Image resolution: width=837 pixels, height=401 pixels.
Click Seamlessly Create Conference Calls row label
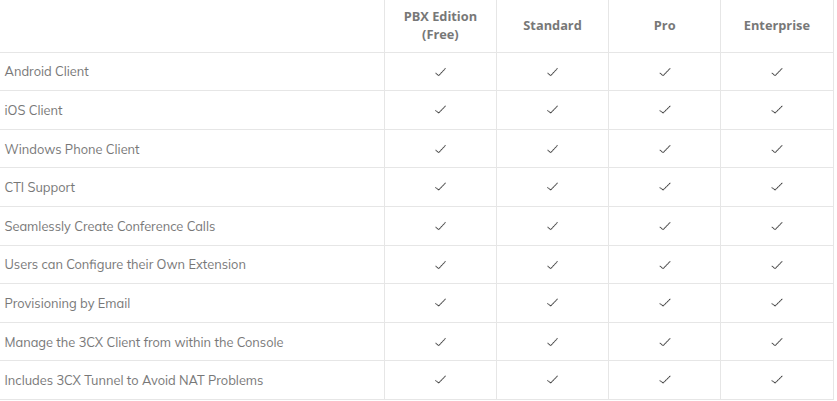pos(110,226)
